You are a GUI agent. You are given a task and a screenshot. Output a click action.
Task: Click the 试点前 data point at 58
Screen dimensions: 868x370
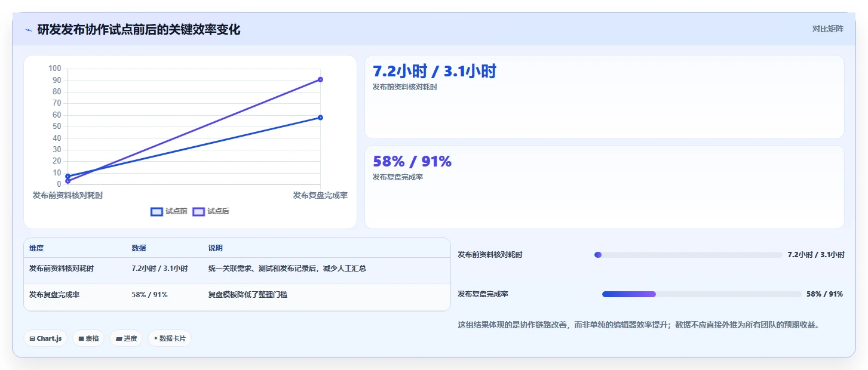pyautogui.click(x=321, y=118)
